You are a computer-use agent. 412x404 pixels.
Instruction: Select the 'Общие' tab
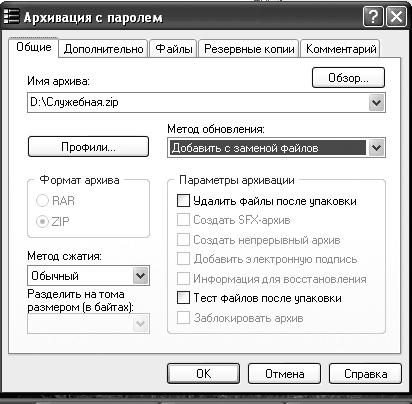coord(34,47)
